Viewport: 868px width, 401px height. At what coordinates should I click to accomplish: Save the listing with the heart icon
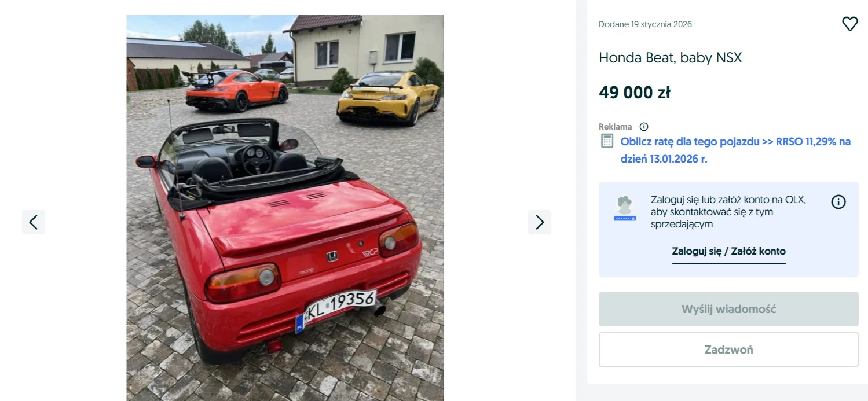[x=849, y=24]
